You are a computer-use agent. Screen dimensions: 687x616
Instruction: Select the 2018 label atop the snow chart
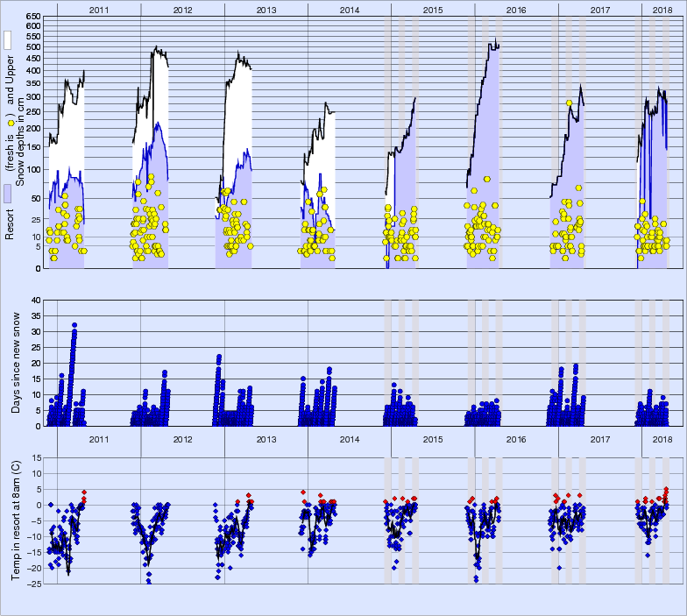point(663,9)
